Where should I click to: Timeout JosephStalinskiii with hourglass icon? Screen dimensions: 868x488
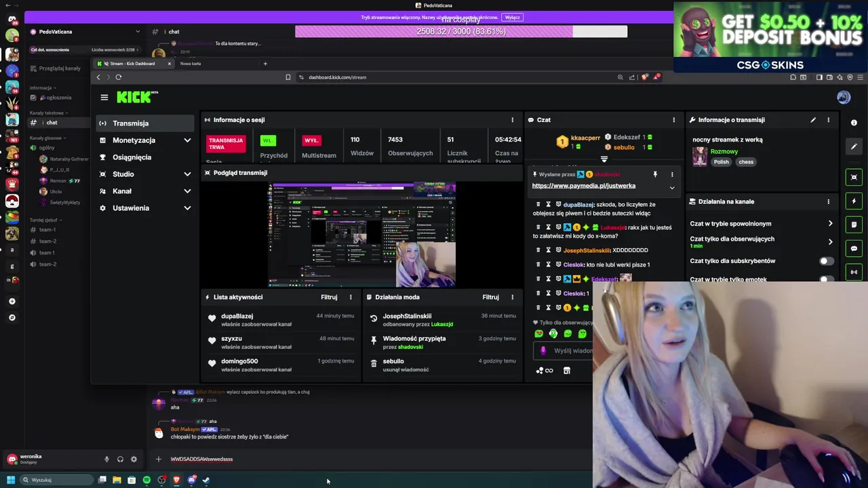pos(549,250)
